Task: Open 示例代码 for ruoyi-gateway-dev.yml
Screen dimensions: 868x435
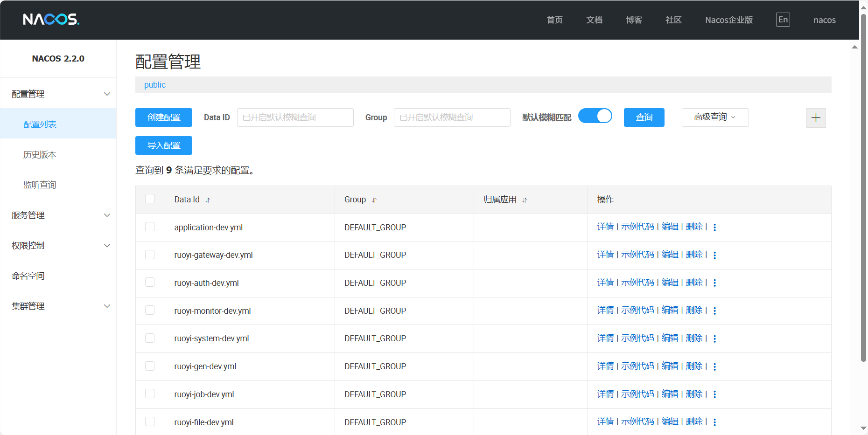Action: (x=637, y=255)
